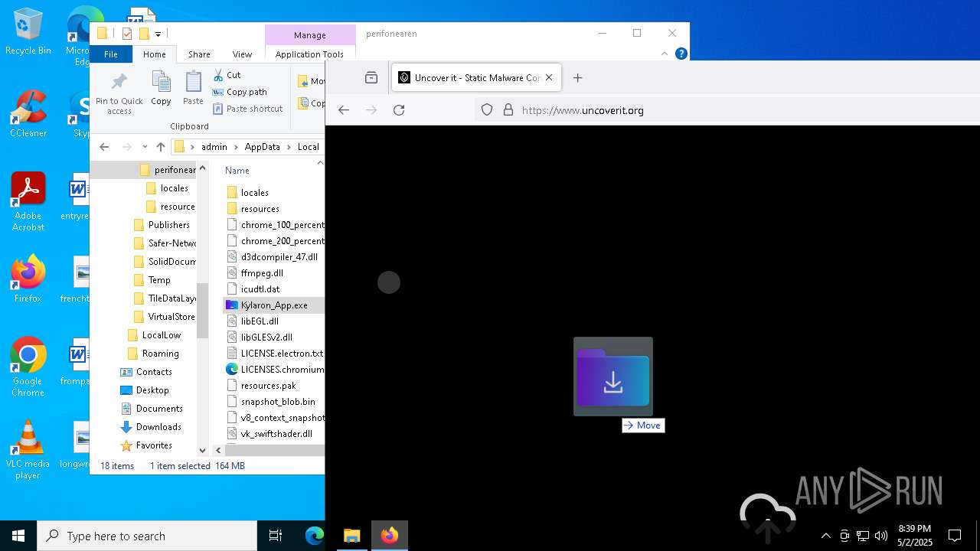Go back in Firefox

(x=344, y=110)
